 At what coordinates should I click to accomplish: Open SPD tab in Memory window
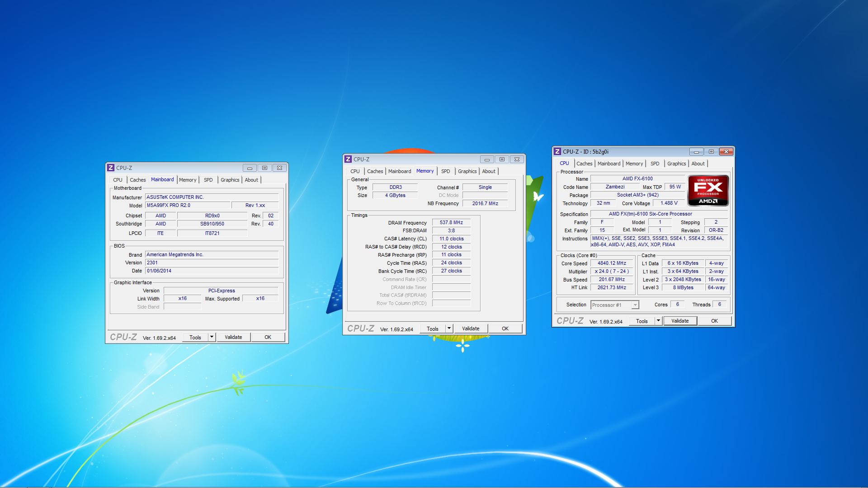click(445, 171)
